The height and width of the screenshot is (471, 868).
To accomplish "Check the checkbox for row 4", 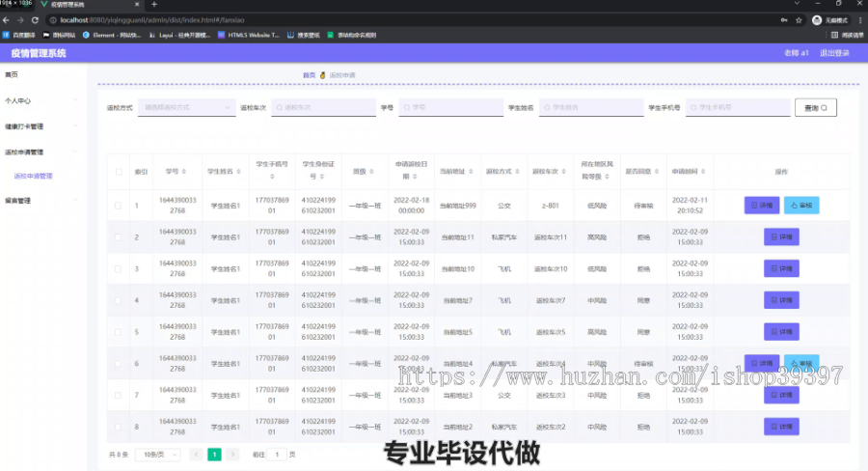I will (118, 300).
